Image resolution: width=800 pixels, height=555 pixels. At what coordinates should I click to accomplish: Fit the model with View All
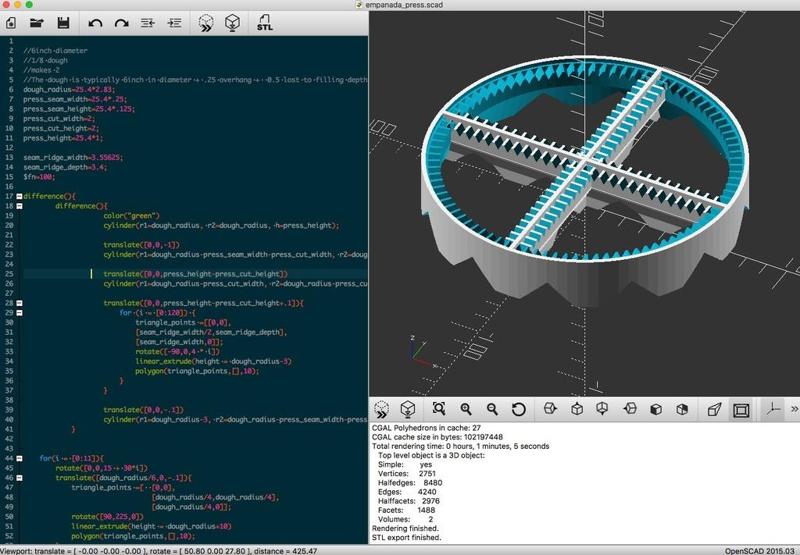439,409
